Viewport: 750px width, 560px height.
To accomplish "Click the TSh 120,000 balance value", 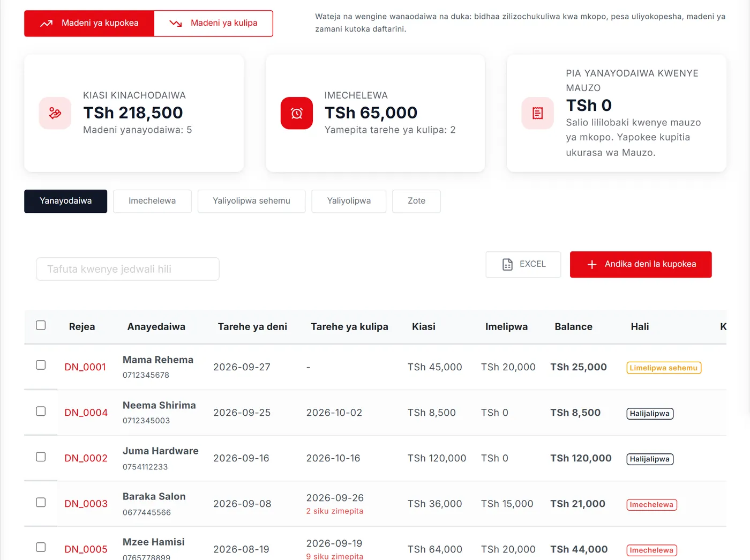I will 581,458.
